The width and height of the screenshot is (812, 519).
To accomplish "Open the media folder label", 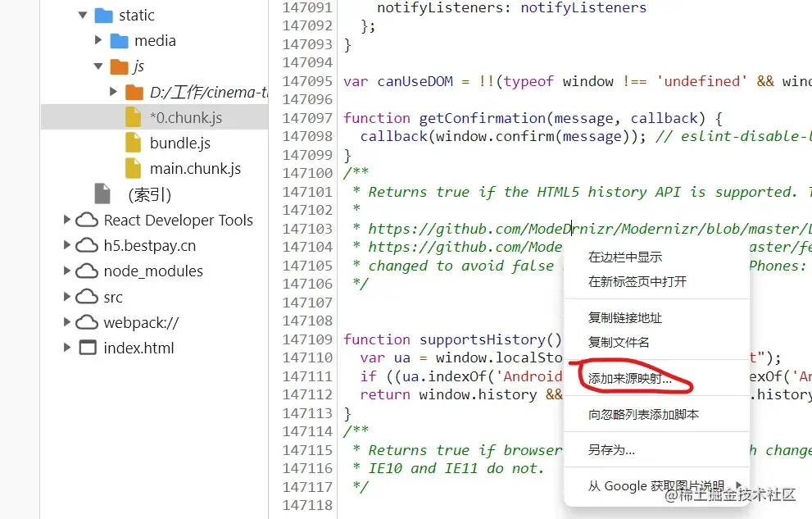I will tap(156, 40).
